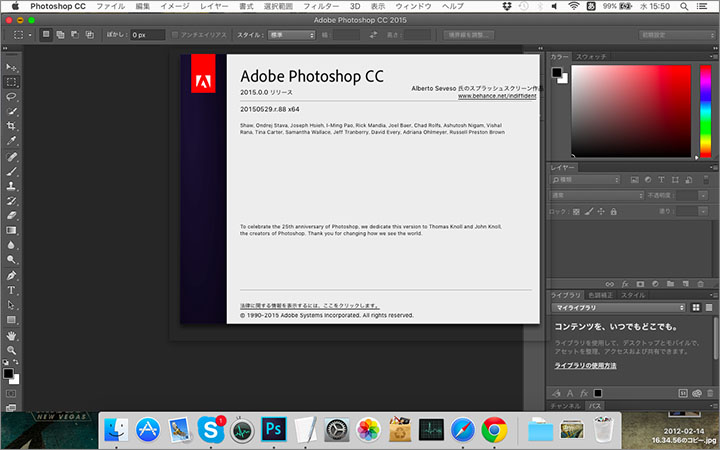The image size is (720, 450).
Task: Open www.behance.net/indiffident link on splash screen
Action: [497, 96]
